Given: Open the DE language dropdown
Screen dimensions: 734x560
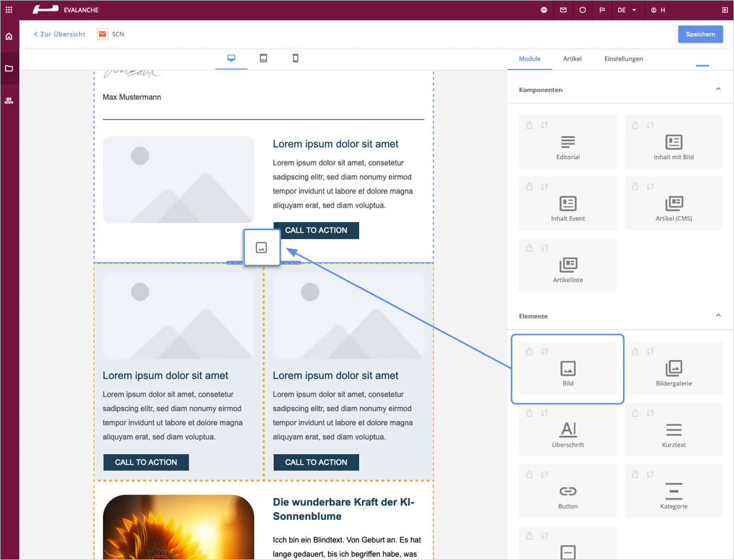Looking at the screenshot, I should click(627, 10).
